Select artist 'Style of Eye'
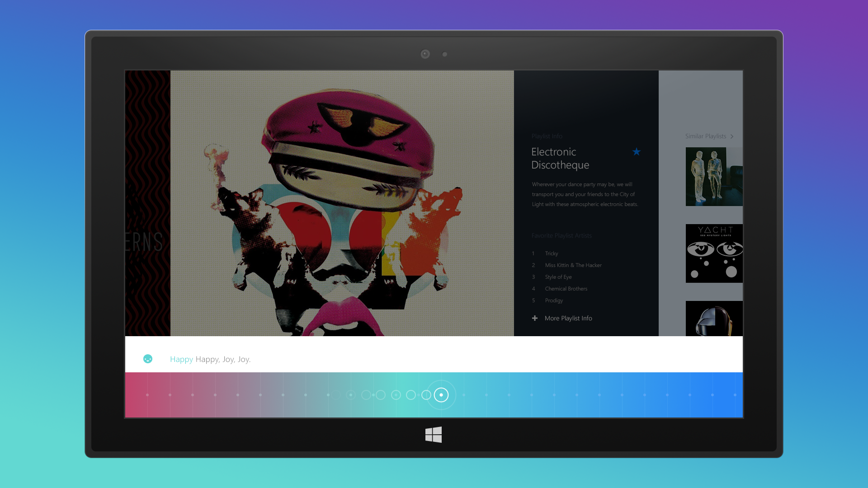Viewport: 868px width, 488px height. click(x=558, y=277)
